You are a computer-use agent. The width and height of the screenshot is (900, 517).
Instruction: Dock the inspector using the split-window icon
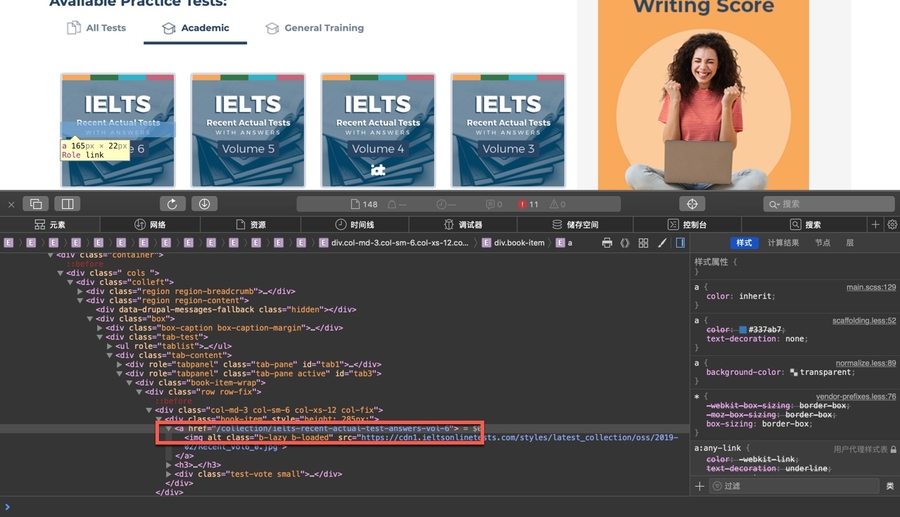click(x=67, y=204)
